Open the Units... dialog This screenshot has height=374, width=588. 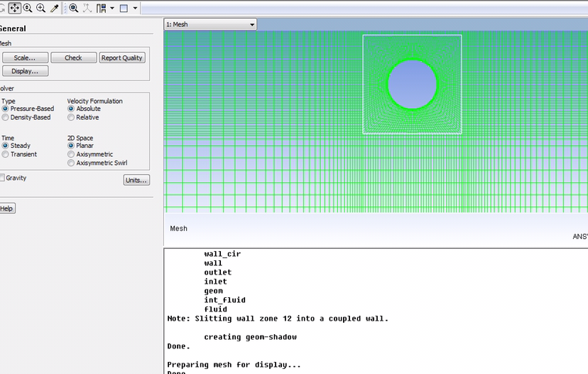[136, 181]
